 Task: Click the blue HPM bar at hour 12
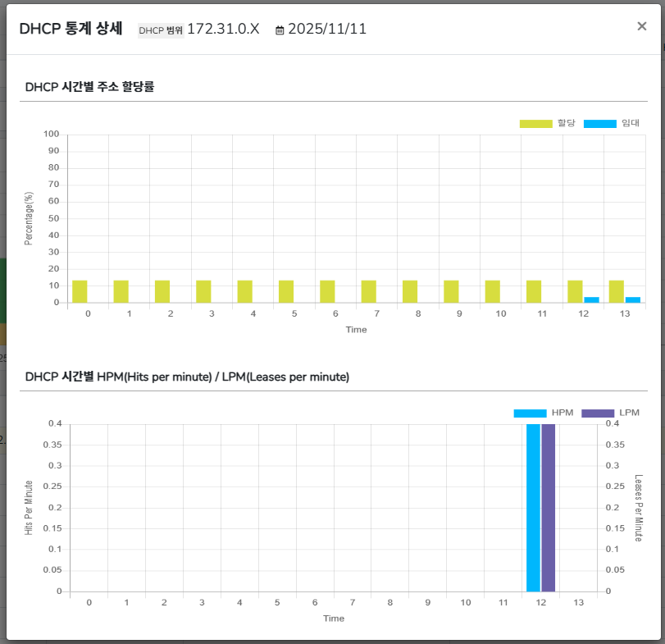click(533, 507)
